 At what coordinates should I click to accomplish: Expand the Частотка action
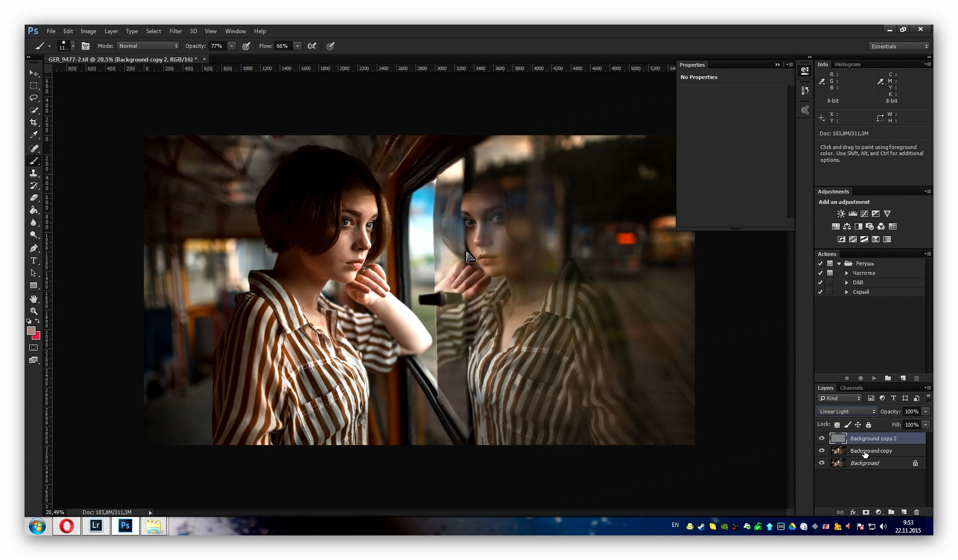tap(847, 273)
